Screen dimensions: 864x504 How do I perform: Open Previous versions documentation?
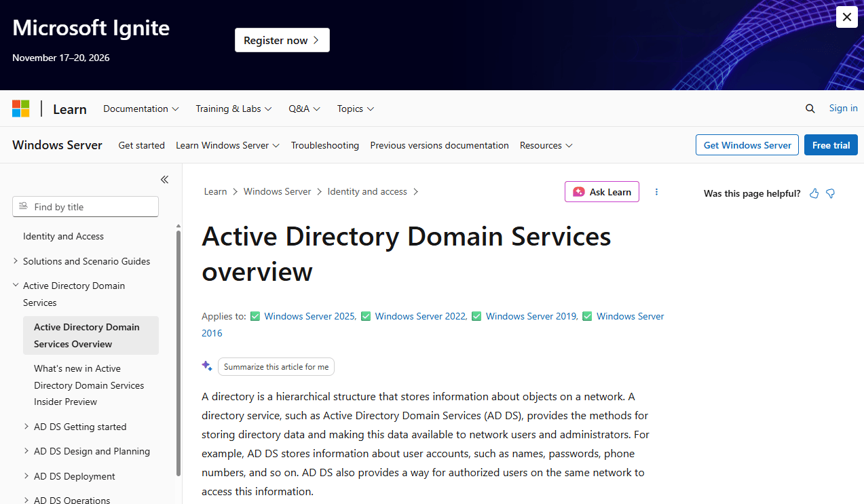(439, 145)
